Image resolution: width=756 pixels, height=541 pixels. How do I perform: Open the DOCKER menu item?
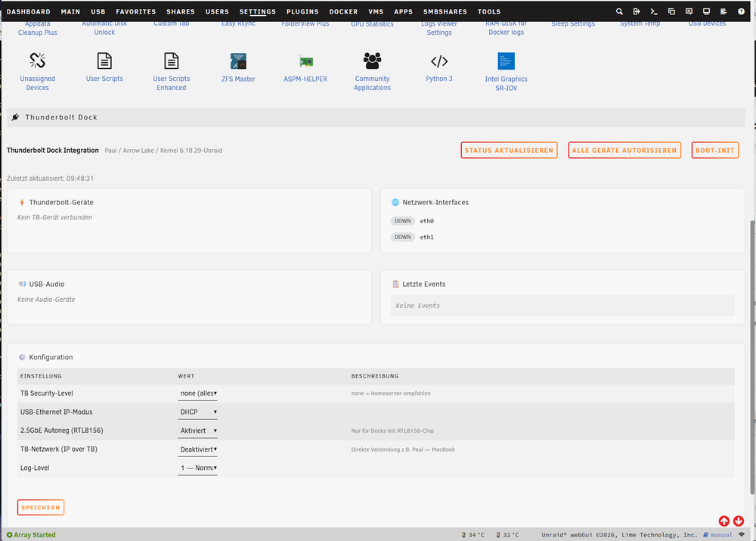pyautogui.click(x=343, y=11)
